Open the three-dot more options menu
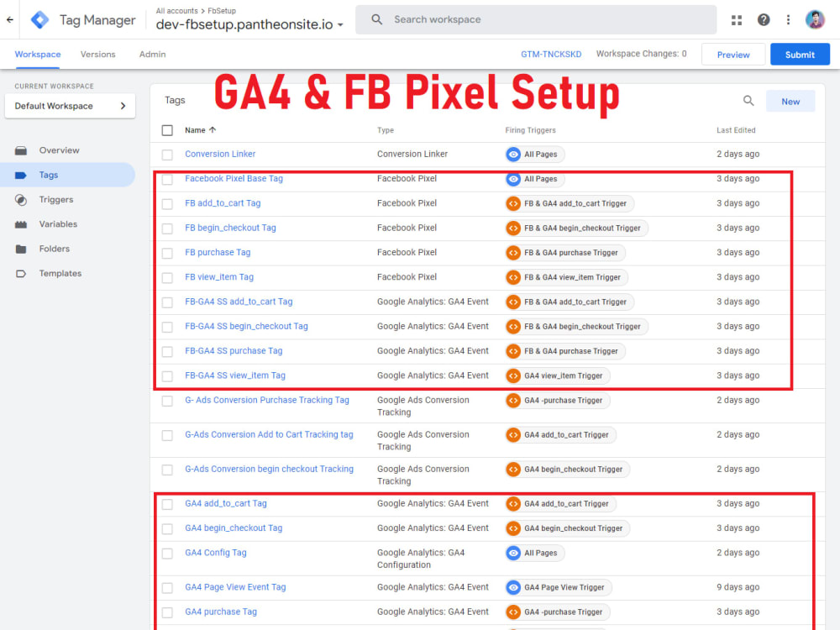 (x=788, y=20)
